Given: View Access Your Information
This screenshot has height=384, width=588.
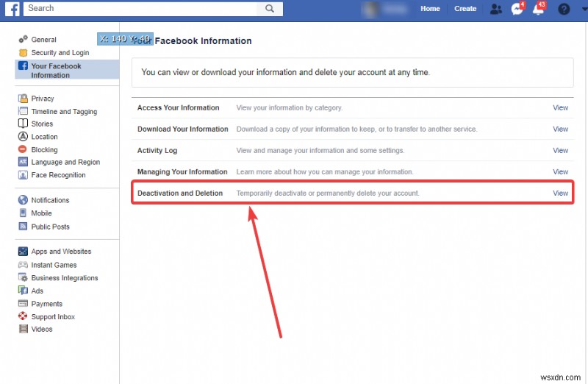Looking at the screenshot, I should [560, 107].
